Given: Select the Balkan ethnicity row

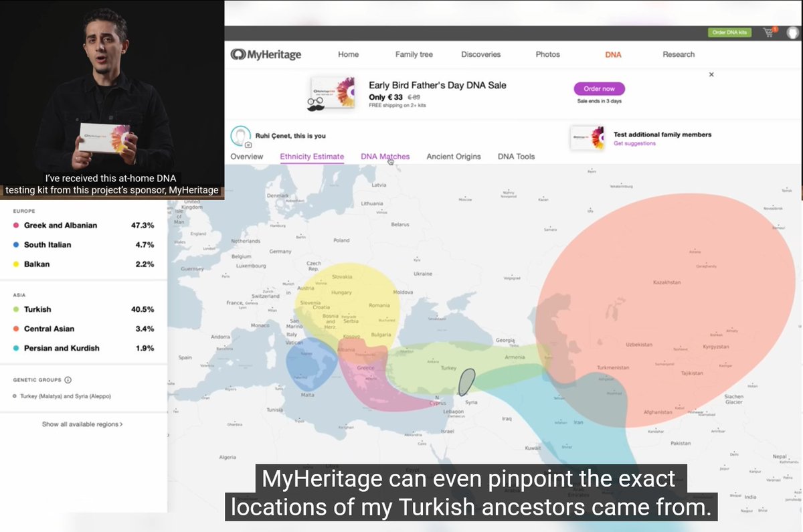Looking at the screenshot, I should (84, 264).
